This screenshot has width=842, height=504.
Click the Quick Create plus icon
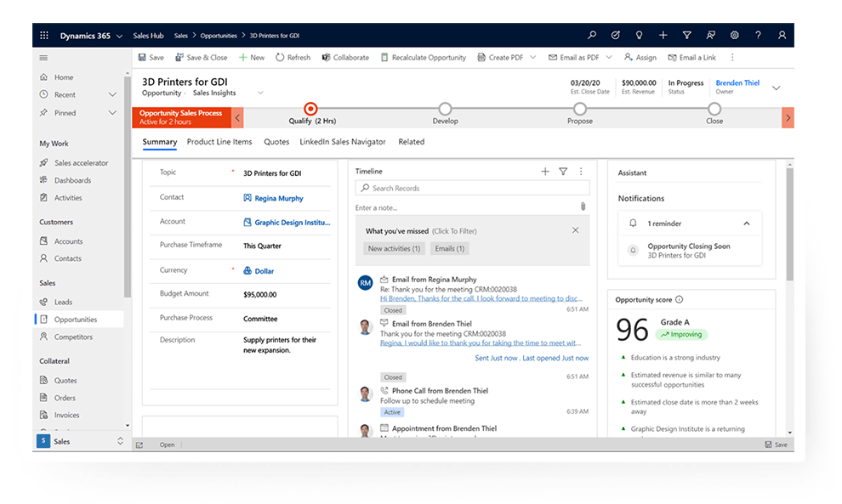663,35
